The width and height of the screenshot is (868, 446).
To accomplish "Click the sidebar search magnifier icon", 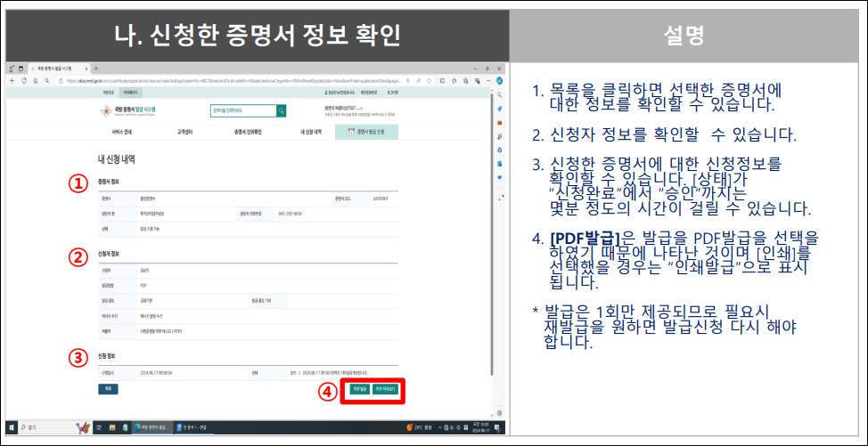I will tap(500, 93).
